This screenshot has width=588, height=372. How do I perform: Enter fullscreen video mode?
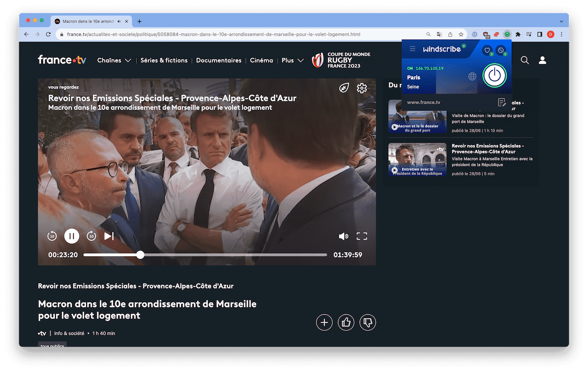[x=361, y=236]
